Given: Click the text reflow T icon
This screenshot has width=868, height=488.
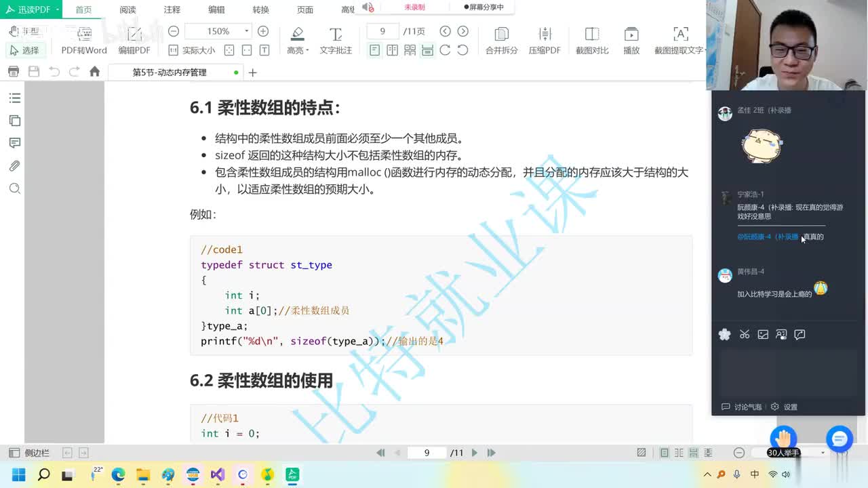Looking at the screenshot, I should 264,50.
